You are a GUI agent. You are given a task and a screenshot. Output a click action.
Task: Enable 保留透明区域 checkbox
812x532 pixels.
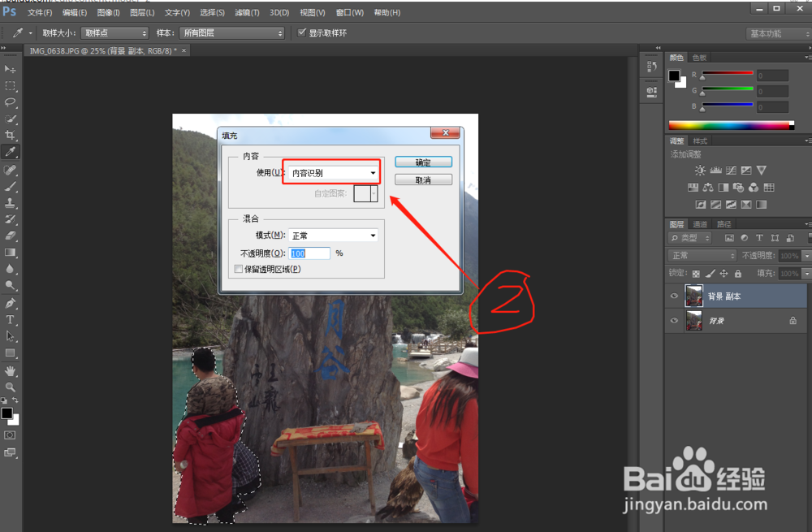pos(238,269)
